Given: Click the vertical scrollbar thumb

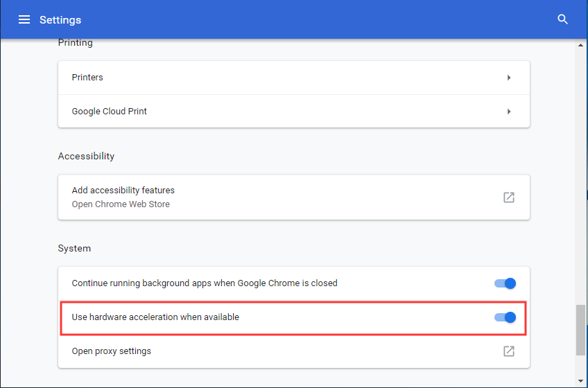Looking at the screenshot, I should (580, 330).
